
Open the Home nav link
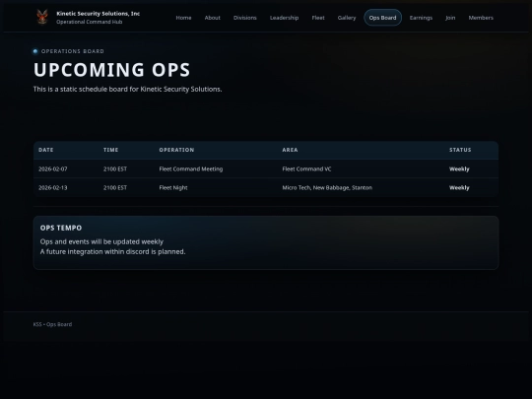[183, 18]
